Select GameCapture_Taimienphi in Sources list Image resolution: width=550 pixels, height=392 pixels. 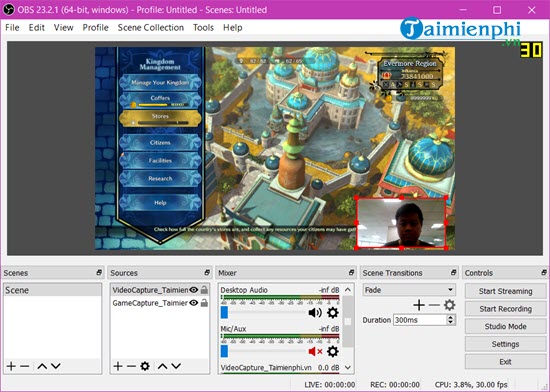(150, 303)
